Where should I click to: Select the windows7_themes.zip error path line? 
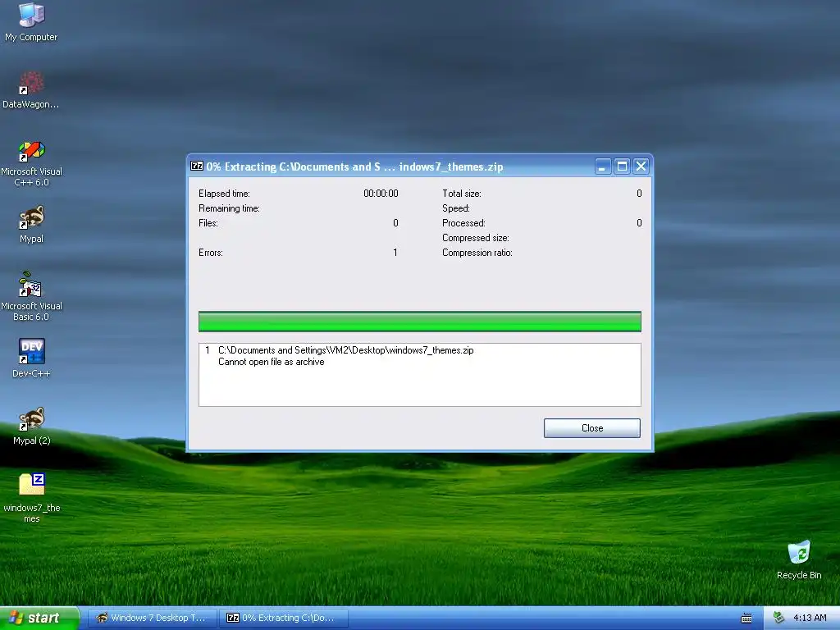345,350
